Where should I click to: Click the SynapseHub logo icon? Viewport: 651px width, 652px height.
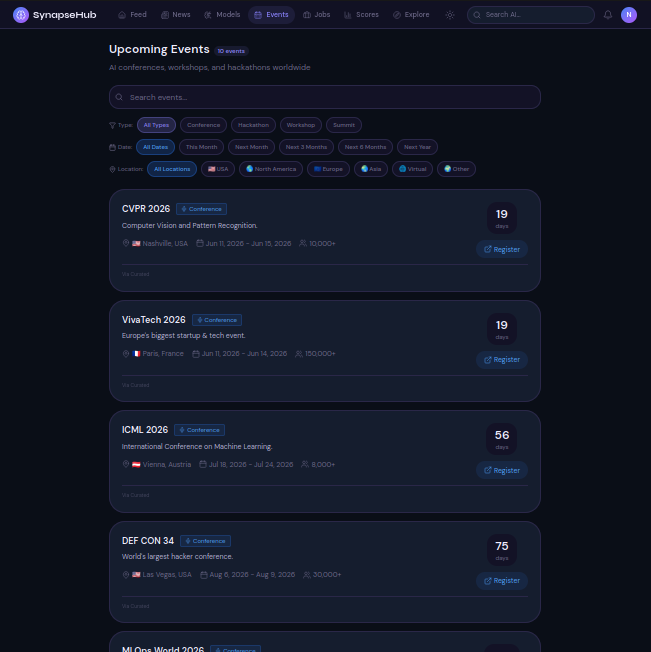click(21, 15)
